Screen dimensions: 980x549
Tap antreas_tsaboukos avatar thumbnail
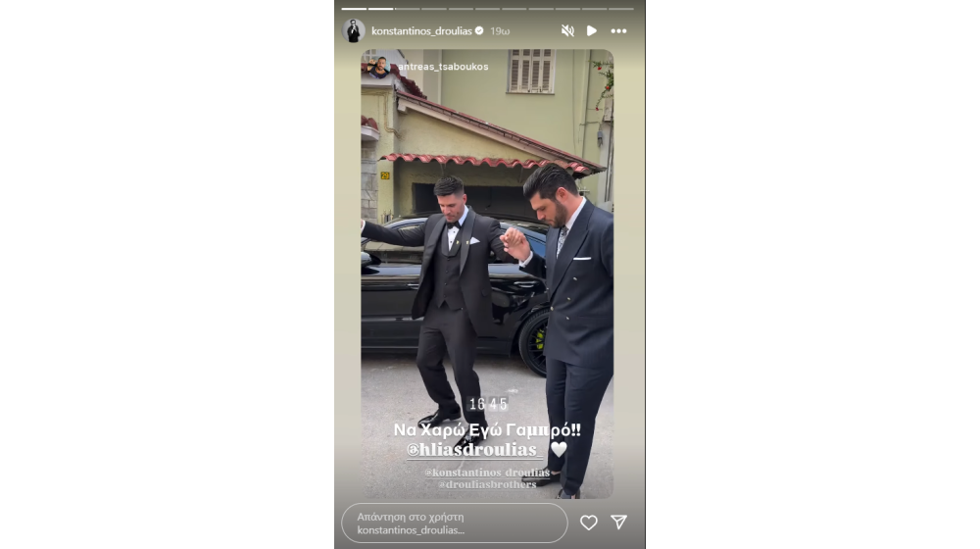tap(378, 67)
